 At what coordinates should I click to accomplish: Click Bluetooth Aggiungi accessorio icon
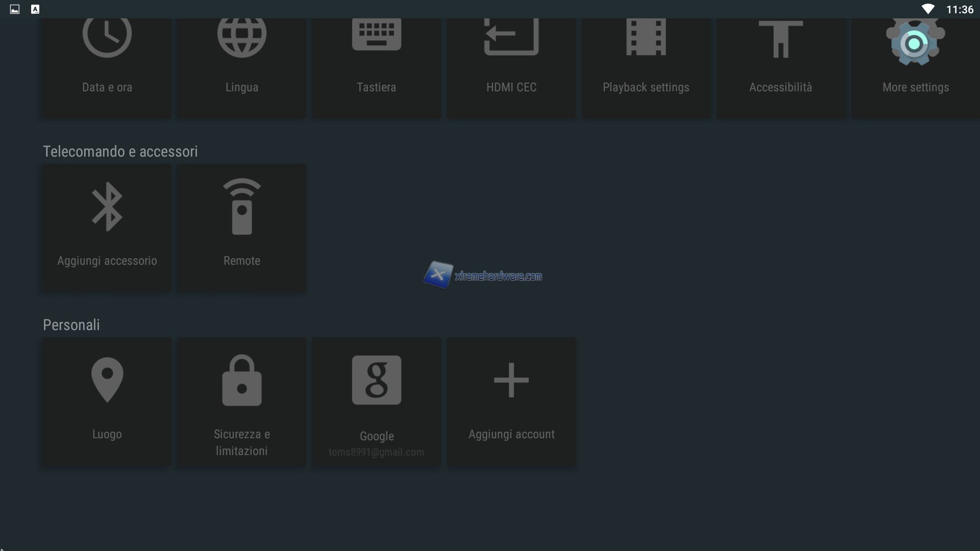pos(107,207)
